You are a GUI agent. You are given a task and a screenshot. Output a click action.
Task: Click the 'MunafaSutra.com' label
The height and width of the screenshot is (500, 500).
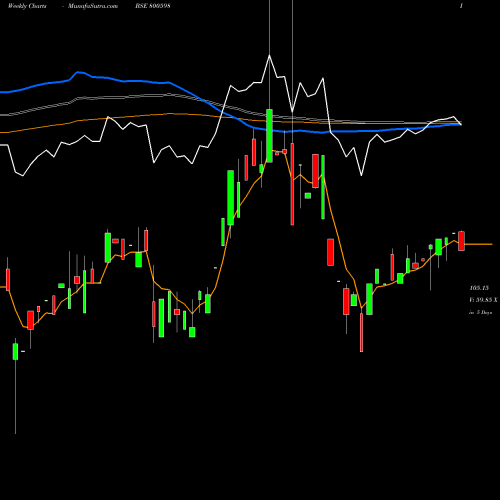coord(93,6)
